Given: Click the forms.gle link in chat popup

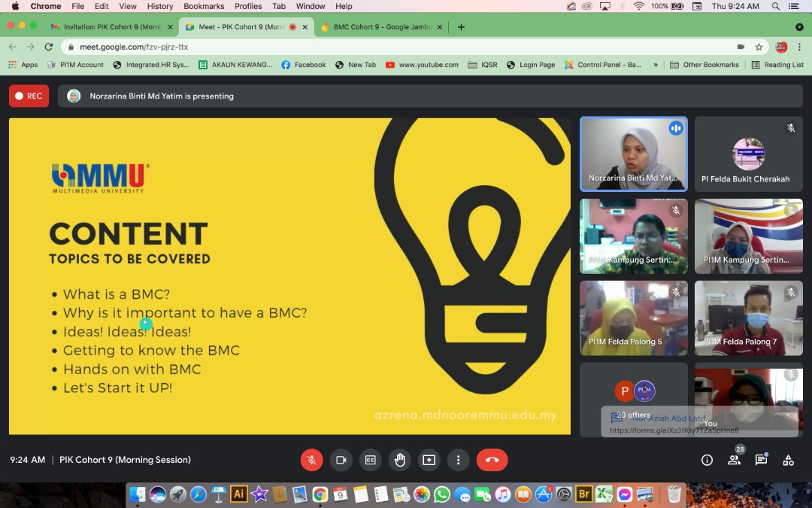Looking at the screenshot, I should point(674,430).
